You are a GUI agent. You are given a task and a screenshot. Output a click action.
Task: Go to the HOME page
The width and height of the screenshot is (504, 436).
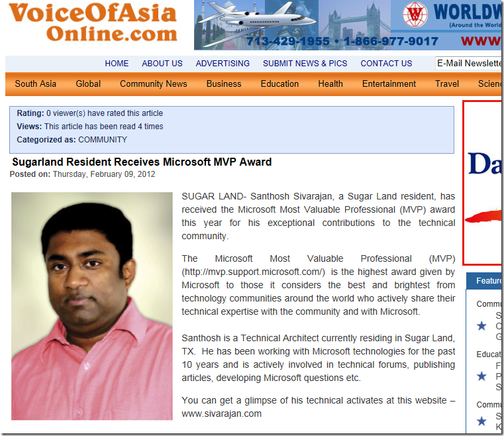[117, 64]
